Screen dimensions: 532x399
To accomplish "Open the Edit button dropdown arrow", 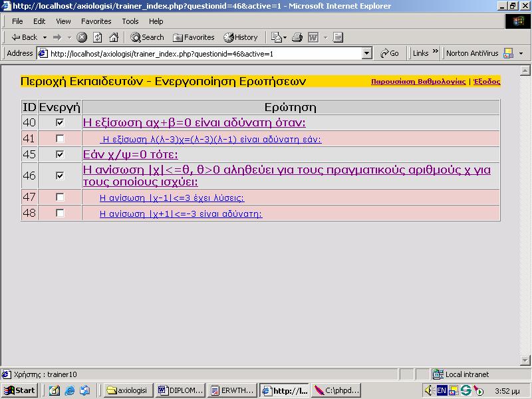I will coord(325,37).
